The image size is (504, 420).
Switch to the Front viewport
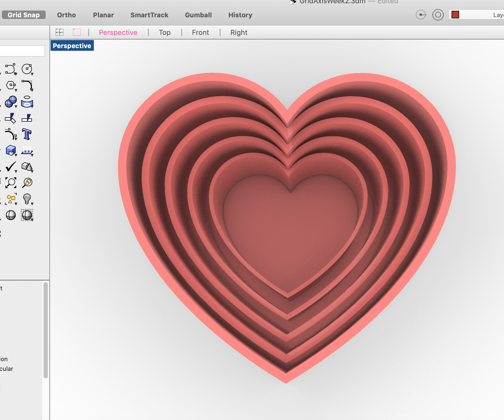pyautogui.click(x=200, y=32)
